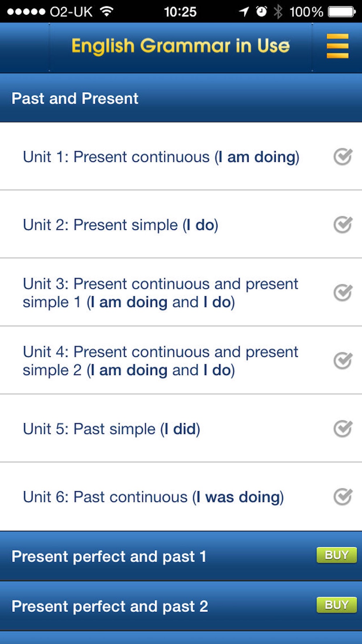Screen dimensions: 362x644
Task: Toggle the Unit 3 completion checkmark
Action: [x=343, y=293]
